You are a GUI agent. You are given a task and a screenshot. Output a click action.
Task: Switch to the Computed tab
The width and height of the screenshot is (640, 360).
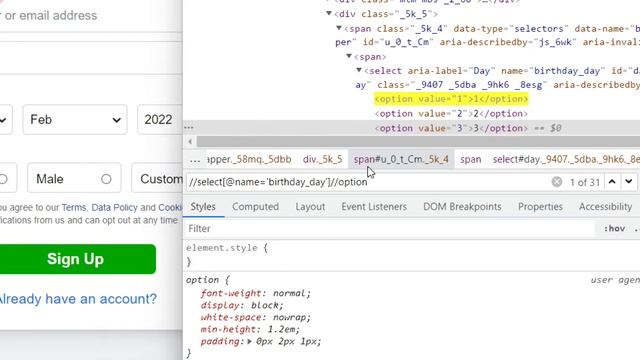coord(256,207)
